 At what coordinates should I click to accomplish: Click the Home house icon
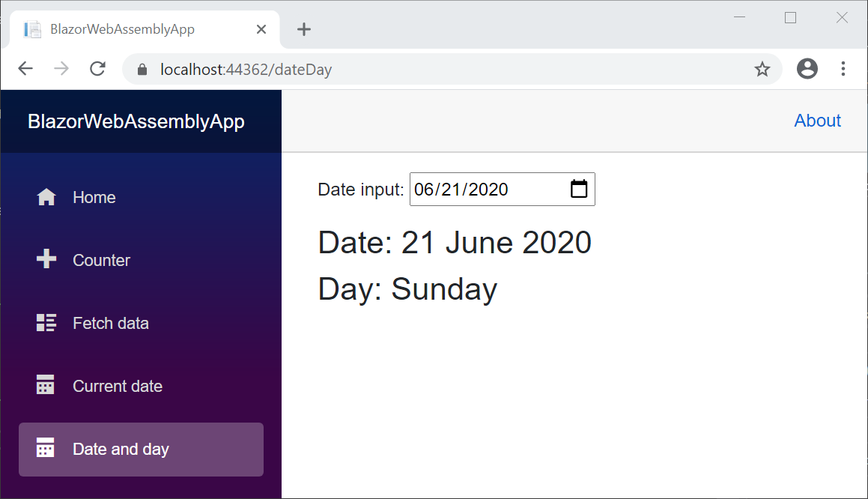tap(46, 196)
